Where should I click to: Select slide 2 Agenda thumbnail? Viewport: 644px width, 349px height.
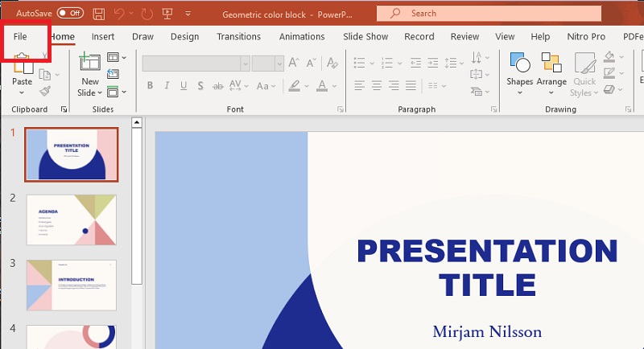72,220
